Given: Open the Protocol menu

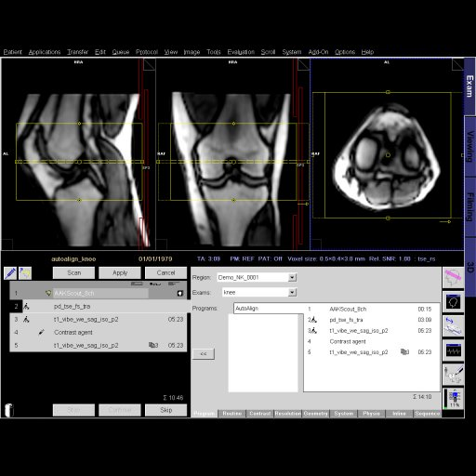Looking at the screenshot, I should (147, 52).
